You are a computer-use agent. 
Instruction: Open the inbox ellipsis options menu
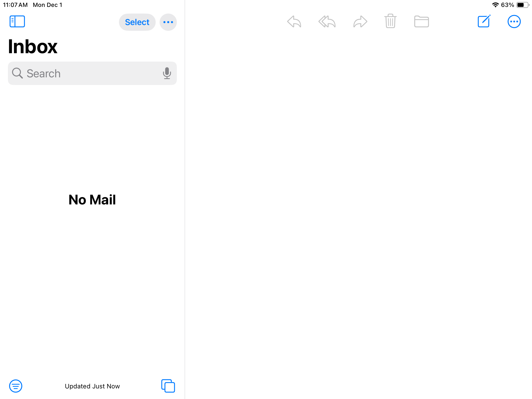168,22
